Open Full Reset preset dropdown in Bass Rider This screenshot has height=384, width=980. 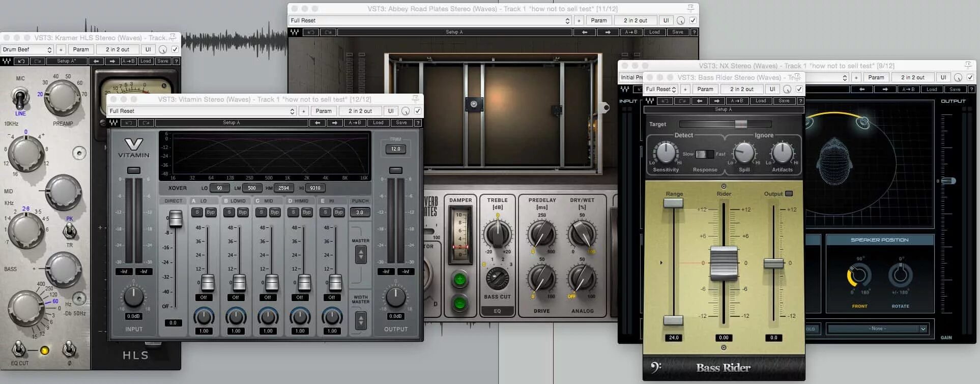[660, 89]
